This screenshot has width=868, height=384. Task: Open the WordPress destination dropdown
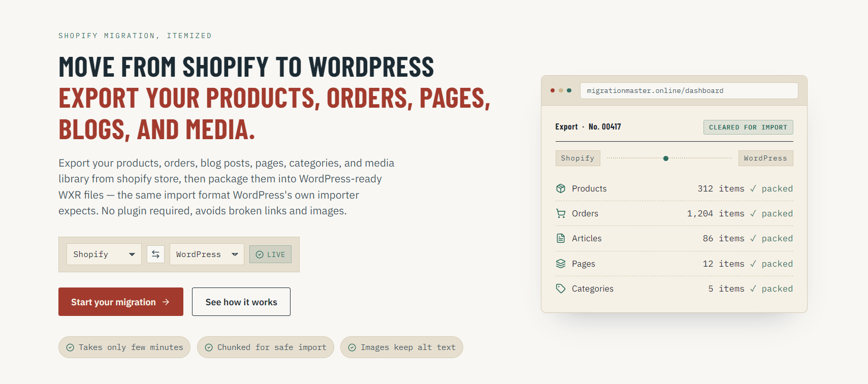coord(207,254)
